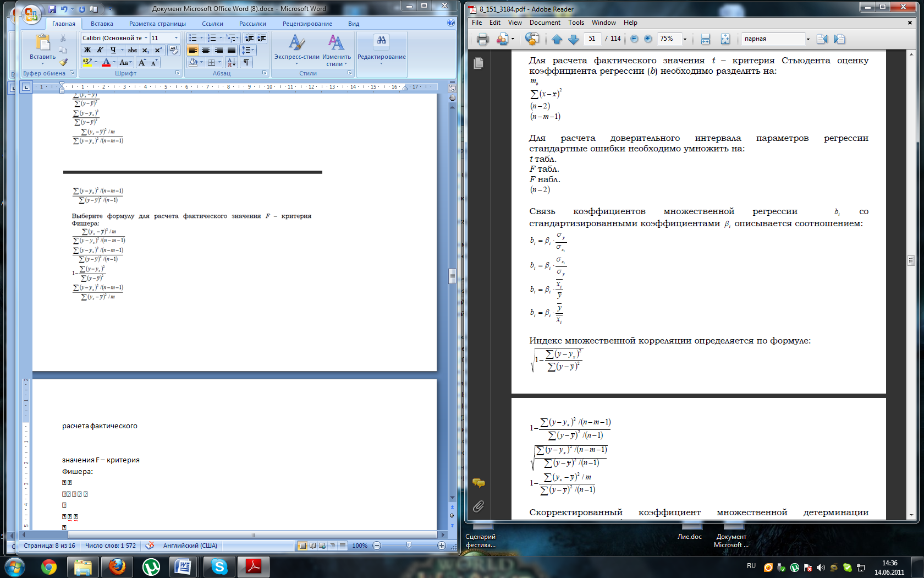This screenshot has height=578, width=924.
Task: Print the PDF in Adobe Reader
Action: click(x=482, y=39)
